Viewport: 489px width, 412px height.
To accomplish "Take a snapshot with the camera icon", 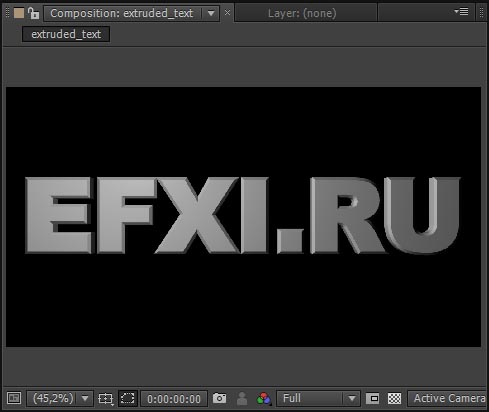I will [219, 398].
